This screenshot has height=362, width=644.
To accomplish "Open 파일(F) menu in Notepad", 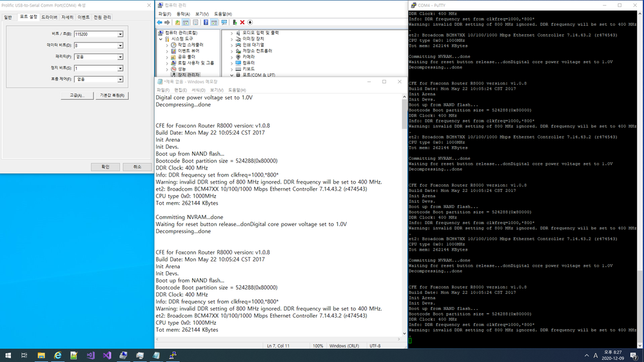I will [162, 90].
